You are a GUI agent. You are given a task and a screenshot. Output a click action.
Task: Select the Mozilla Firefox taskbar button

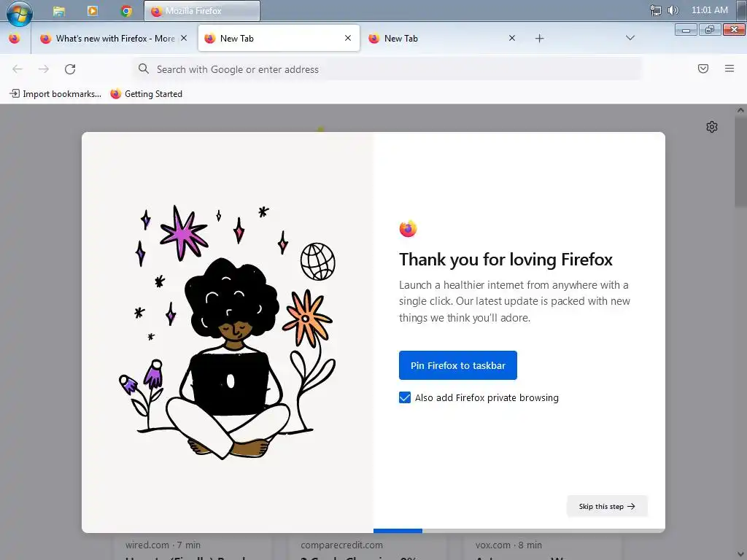click(x=202, y=11)
